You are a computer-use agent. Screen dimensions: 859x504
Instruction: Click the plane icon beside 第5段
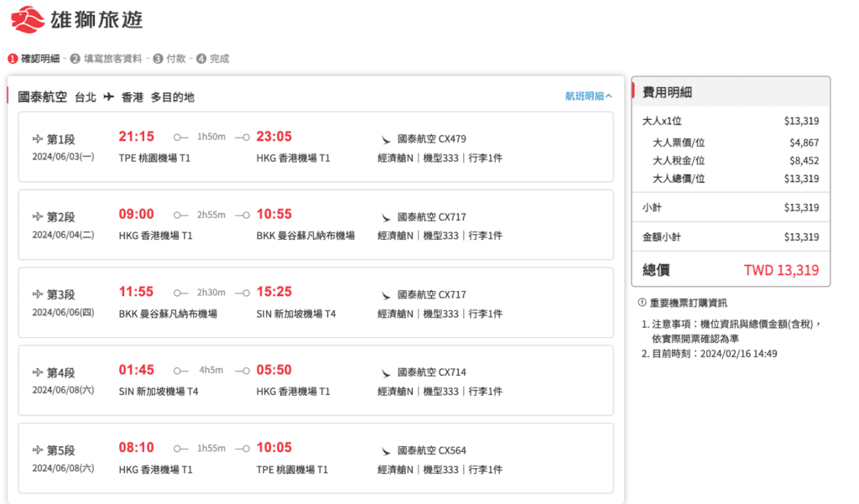click(x=37, y=450)
